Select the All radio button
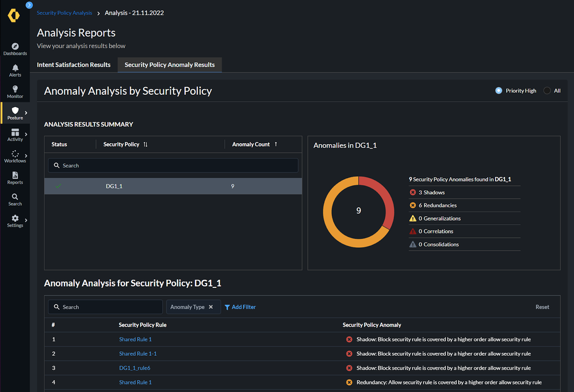The image size is (574, 392). point(547,91)
